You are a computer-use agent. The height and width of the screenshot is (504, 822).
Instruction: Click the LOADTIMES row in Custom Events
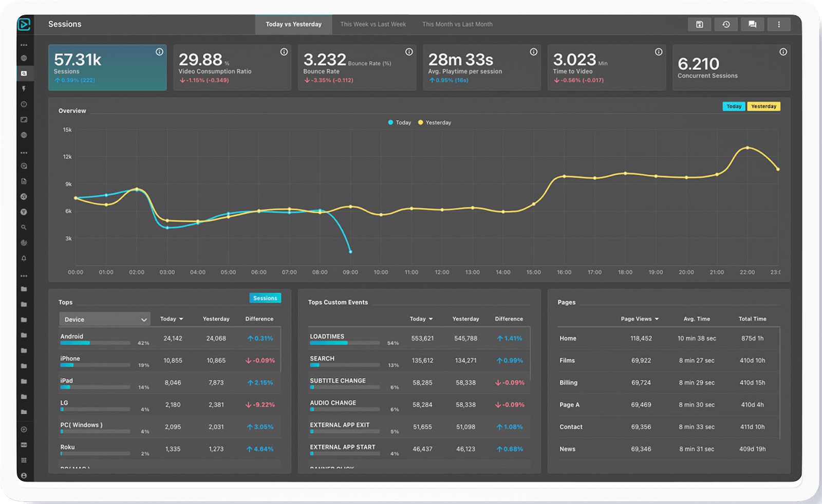pos(419,339)
